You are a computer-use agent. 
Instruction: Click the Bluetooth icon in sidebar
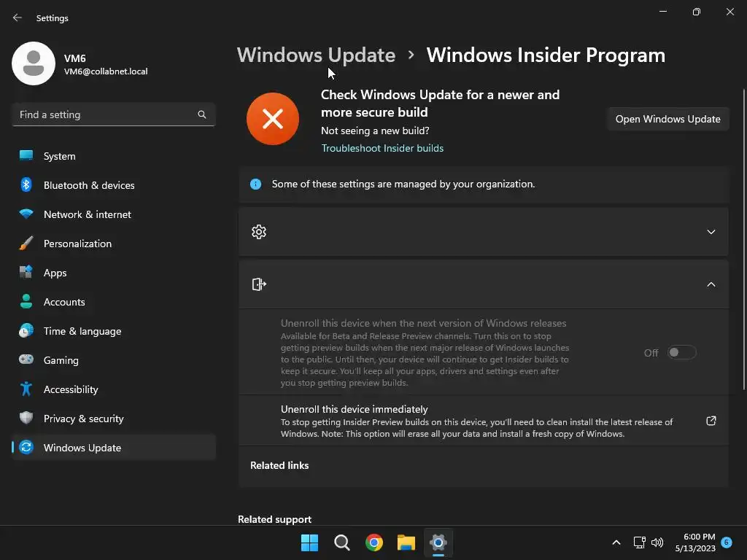point(26,184)
